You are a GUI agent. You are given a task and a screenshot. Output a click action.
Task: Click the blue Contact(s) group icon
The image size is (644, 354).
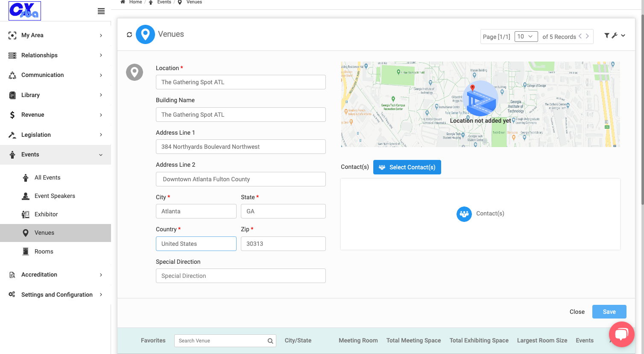pos(464,214)
